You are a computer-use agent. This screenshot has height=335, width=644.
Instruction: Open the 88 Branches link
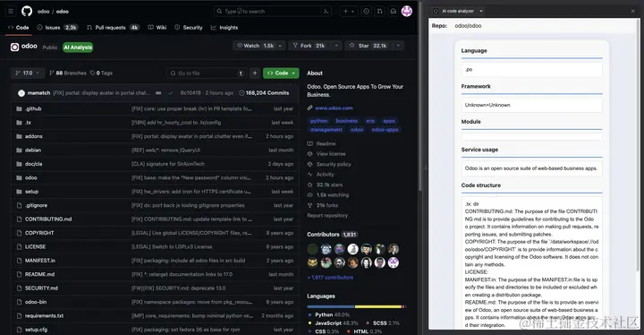point(68,73)
